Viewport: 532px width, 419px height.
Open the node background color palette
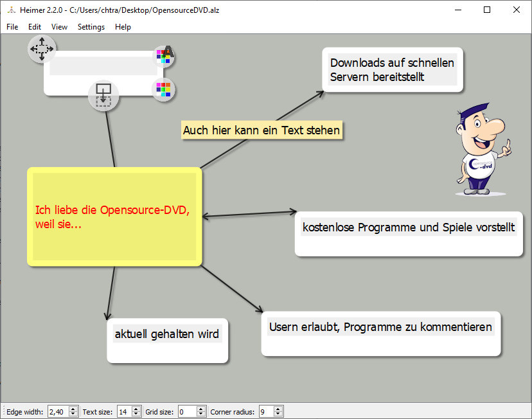point(164,89)
